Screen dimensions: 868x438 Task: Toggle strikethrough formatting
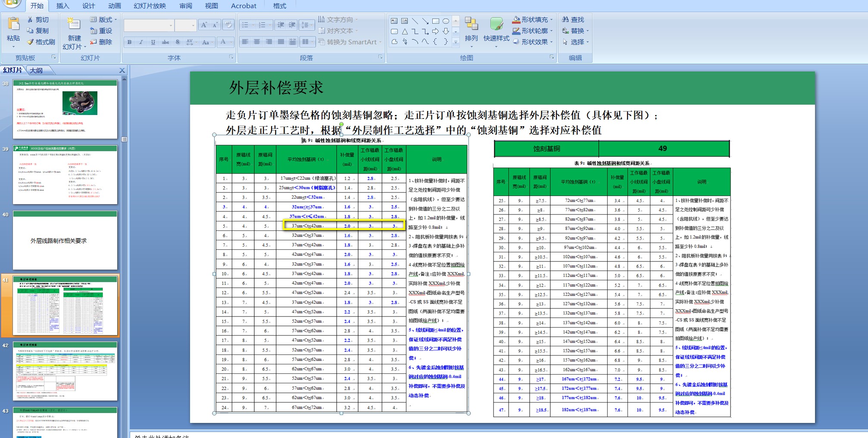165,42
